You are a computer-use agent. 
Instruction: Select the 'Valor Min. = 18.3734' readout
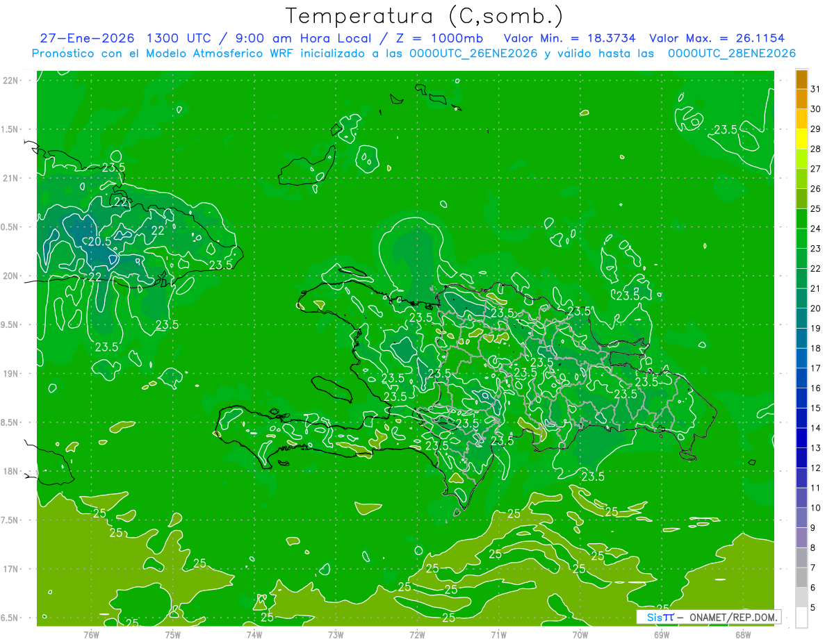pyautogui.click(x=570, y=38)
